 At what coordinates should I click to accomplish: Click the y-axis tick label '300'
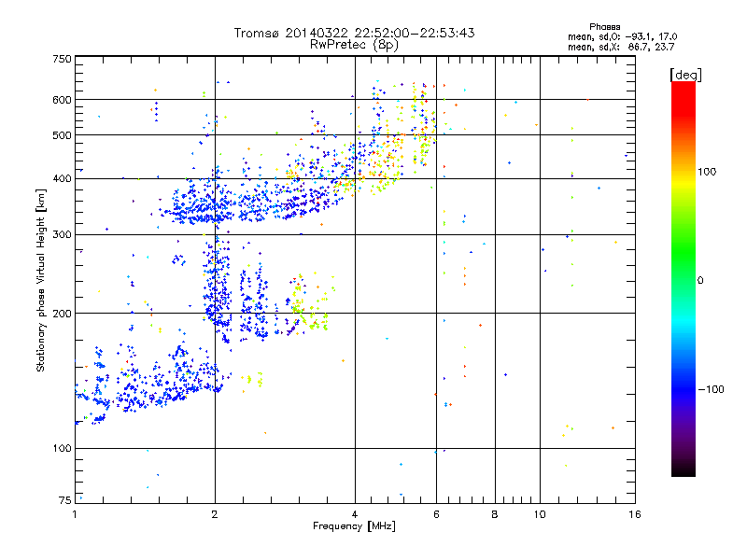(63, 235)
